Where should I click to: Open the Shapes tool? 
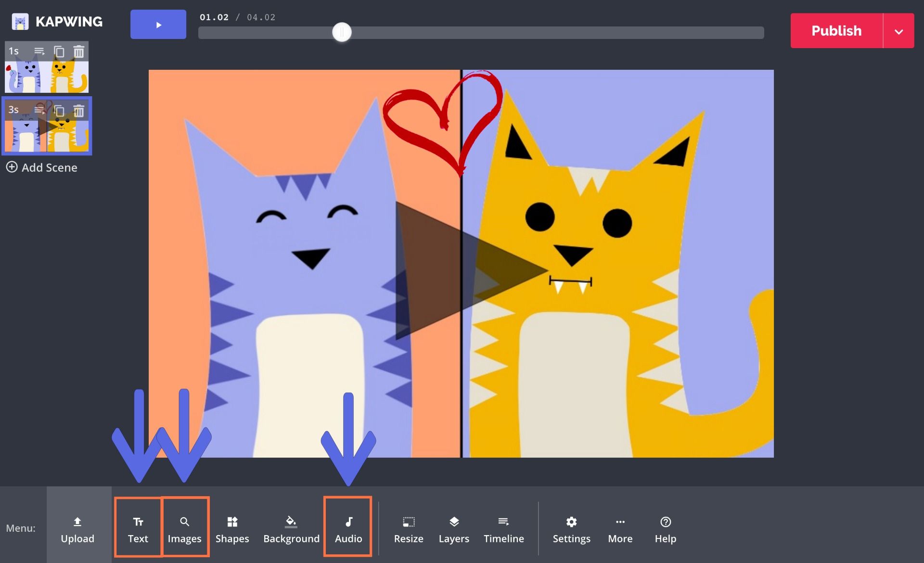click(x=232, y=529)
